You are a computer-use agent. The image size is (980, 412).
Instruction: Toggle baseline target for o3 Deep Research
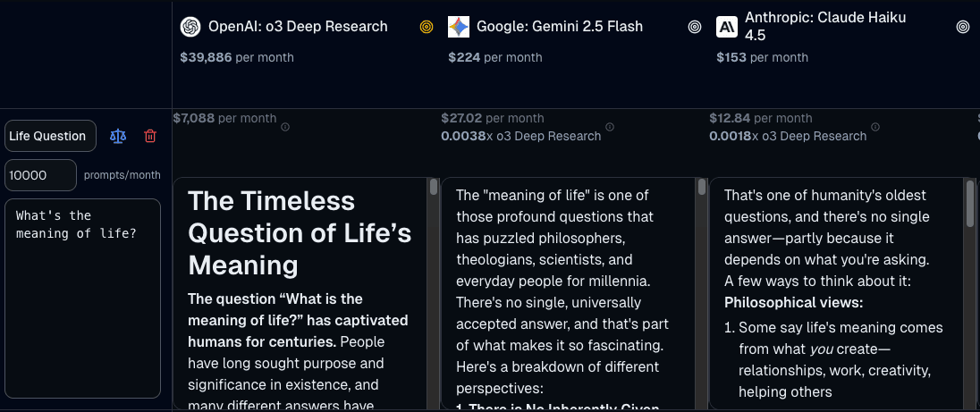(427, 27)
